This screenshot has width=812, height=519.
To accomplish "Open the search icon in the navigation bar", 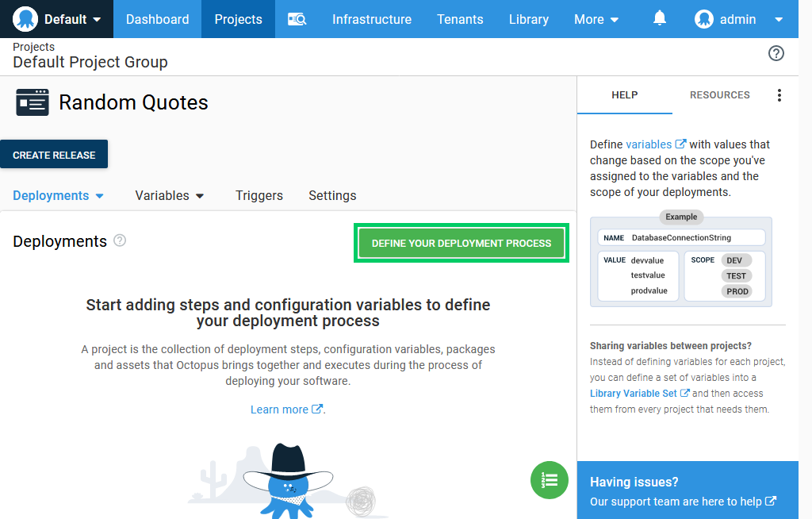I will 297,19.
